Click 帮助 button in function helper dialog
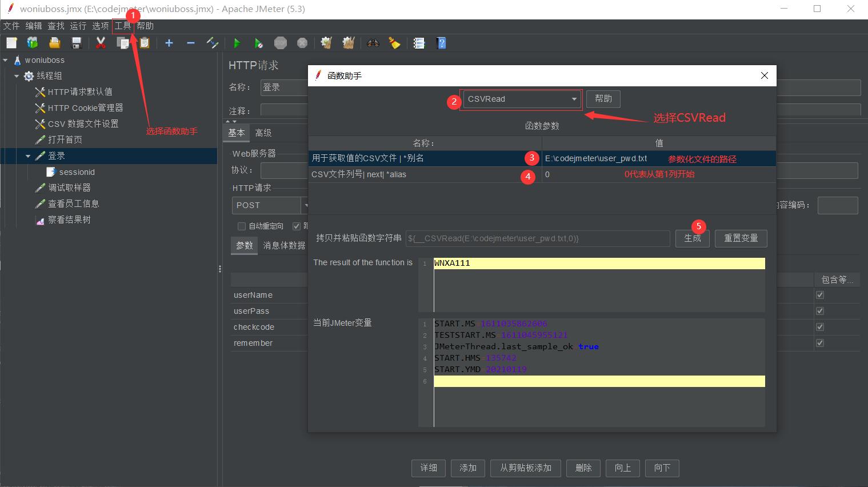 [x=603, y=99]
